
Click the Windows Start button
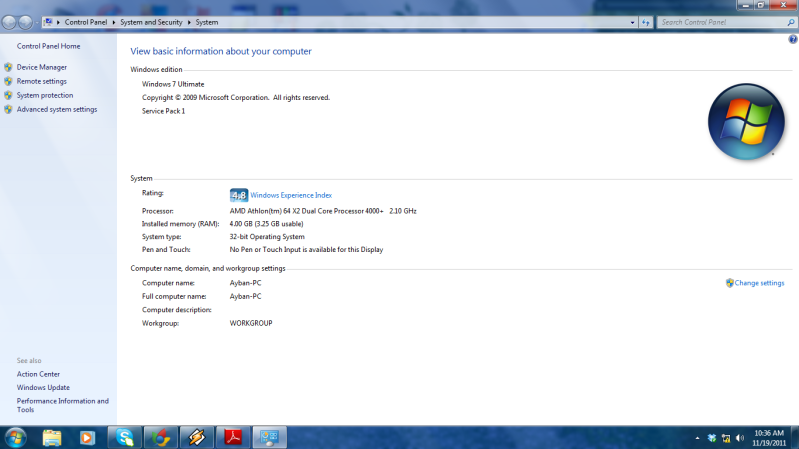pyautogui.click(x=16, y=437)
